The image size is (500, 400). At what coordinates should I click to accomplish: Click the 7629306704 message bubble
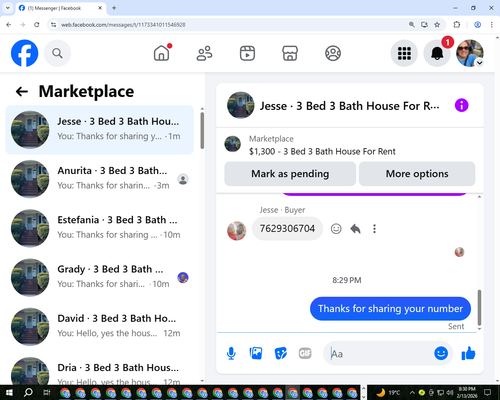click(x=287, y=229)
